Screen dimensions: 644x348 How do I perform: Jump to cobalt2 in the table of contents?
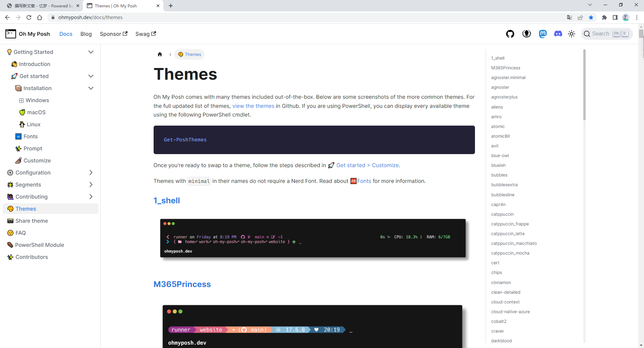click(499, 321)
